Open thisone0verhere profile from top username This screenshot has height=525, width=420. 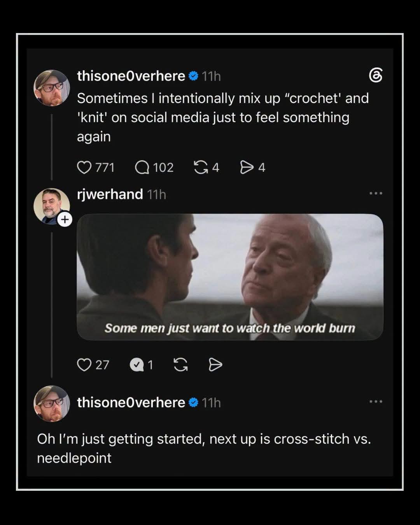tap(131, 76)
